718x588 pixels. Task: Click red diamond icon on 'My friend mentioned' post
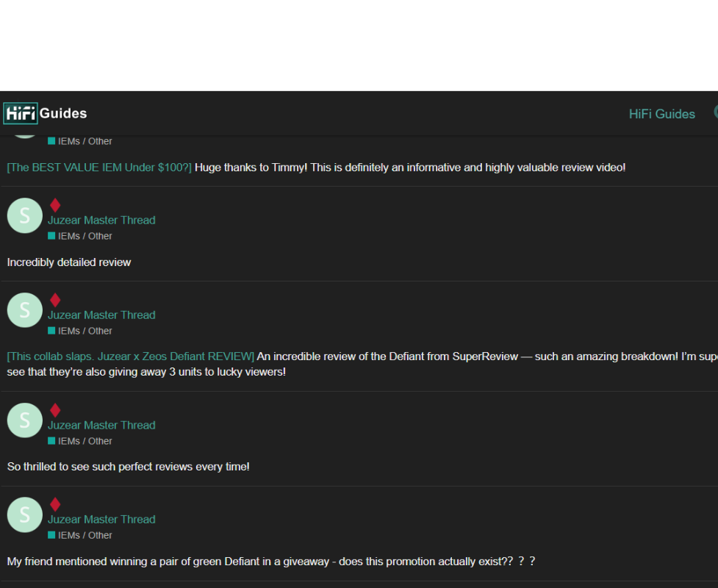[x=55, y=505]
